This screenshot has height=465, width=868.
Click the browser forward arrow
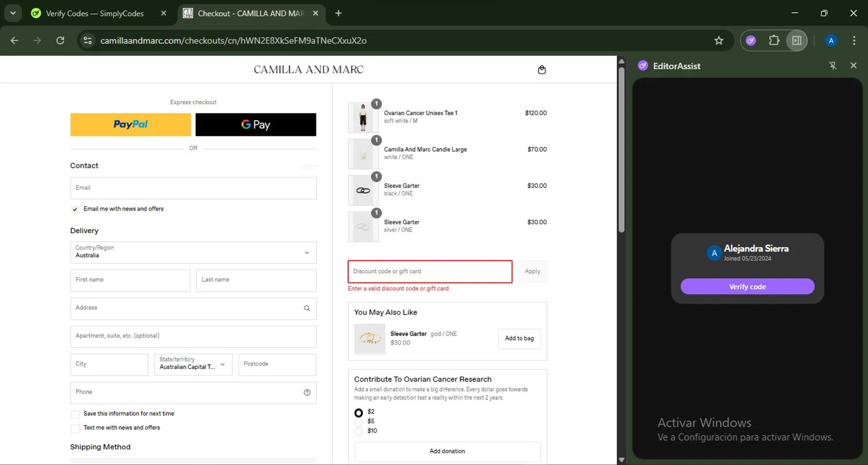[x=37, y=40]
